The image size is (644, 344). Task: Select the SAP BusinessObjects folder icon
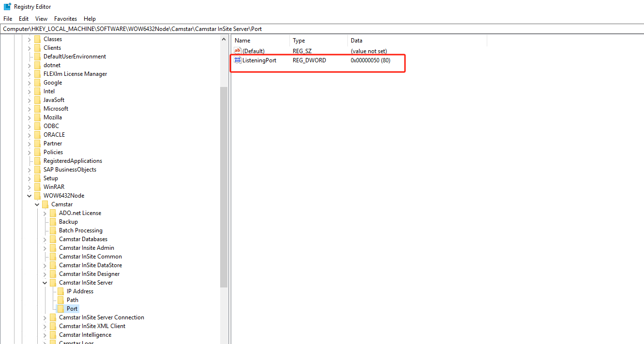click(38, 170)
